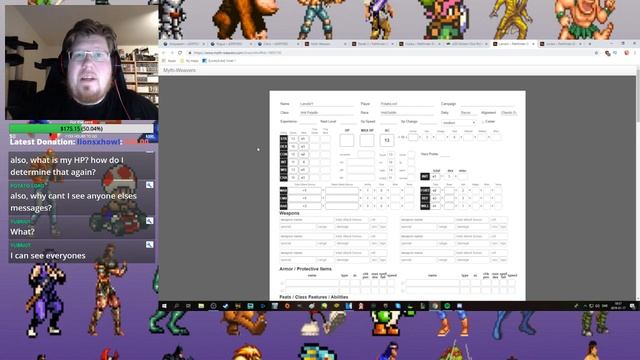Open magnifier on 'I can see everyones' message
The width and height of the screenshot is (640, 360).
[x=149, y=244]
